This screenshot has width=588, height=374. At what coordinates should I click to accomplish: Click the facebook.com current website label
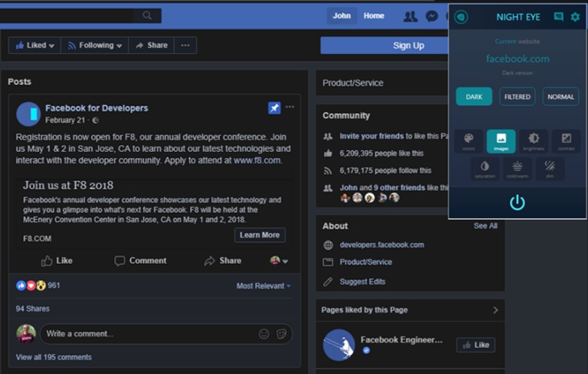pos(517,59)
